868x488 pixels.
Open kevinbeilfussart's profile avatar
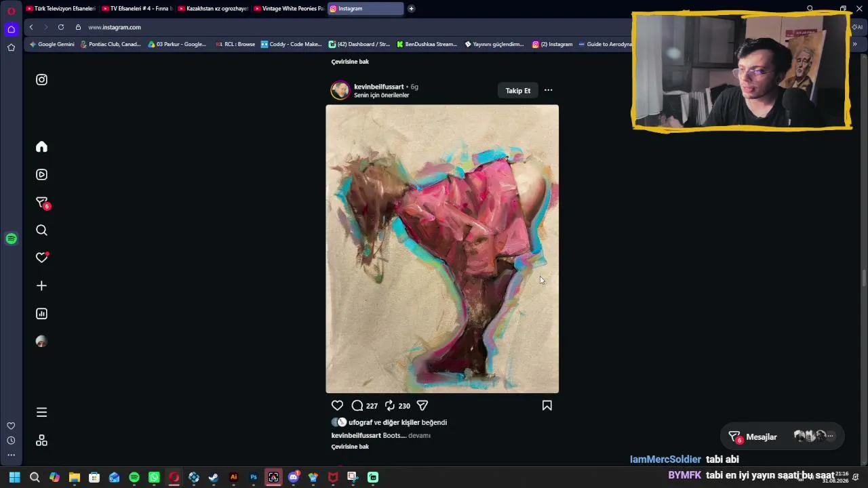[x=340, y=90]
